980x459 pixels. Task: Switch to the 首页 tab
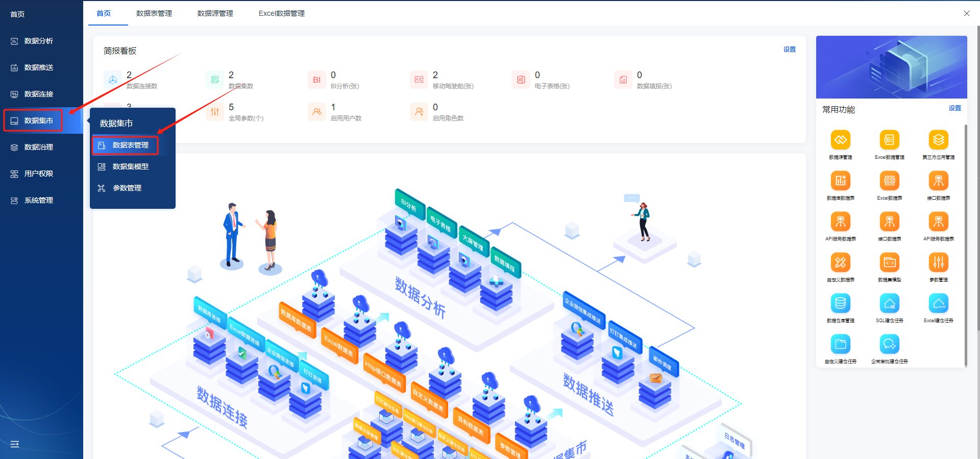point(104,13)
